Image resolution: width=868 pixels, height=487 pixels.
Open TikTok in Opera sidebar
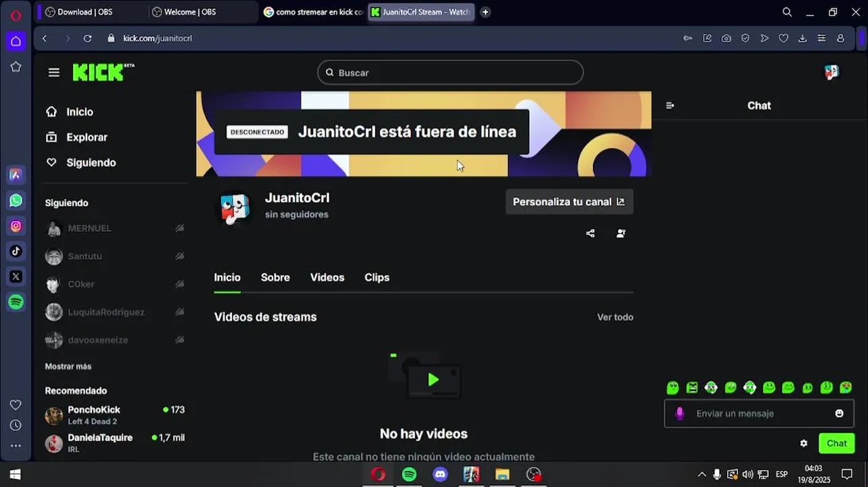coord(16,251)
